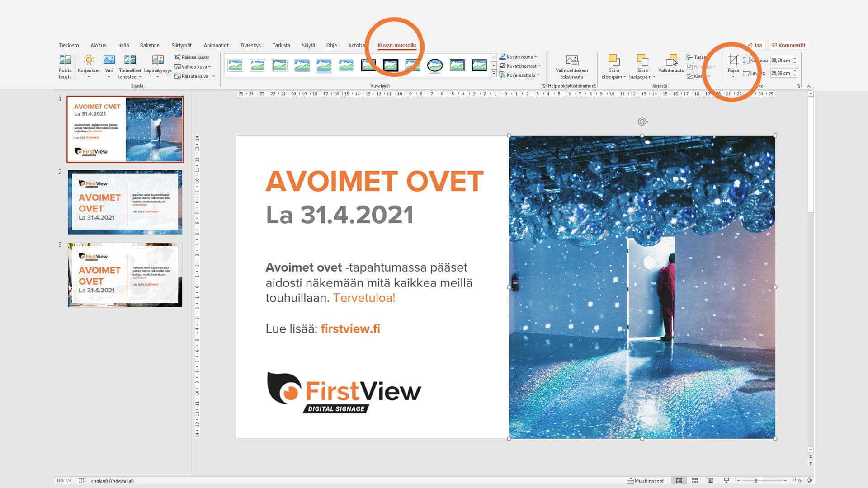Open the Korjaukset corrections tool

pos(89,66)
